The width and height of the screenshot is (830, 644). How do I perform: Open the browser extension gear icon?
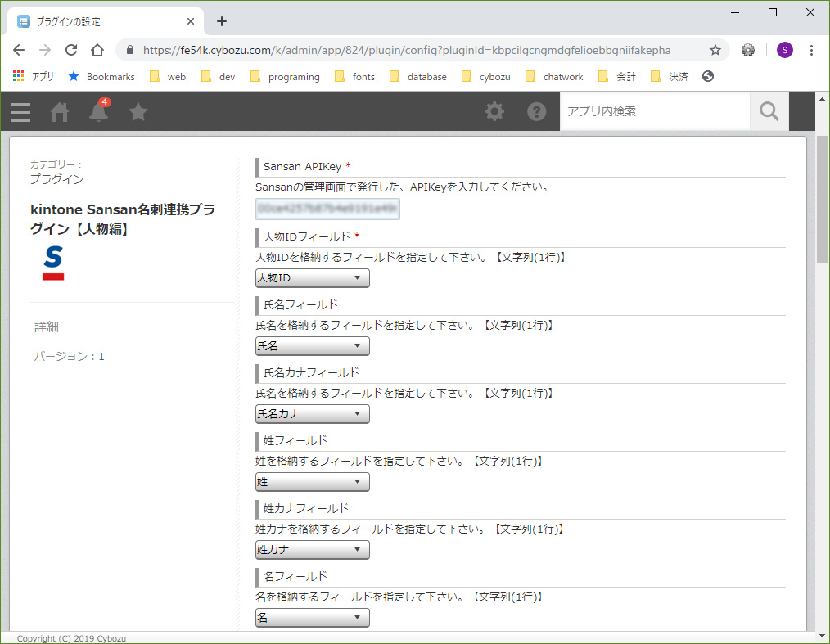click(x=748, y=50)
